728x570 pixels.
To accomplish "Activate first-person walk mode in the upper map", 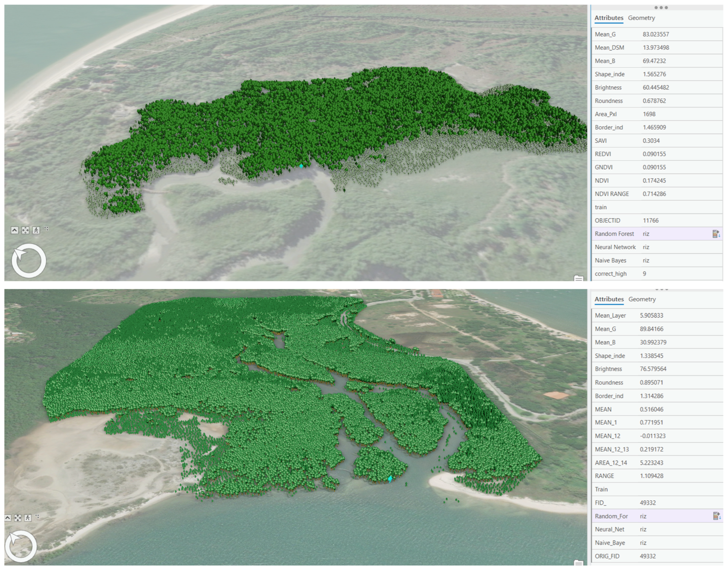I will (x=36, y=230).
